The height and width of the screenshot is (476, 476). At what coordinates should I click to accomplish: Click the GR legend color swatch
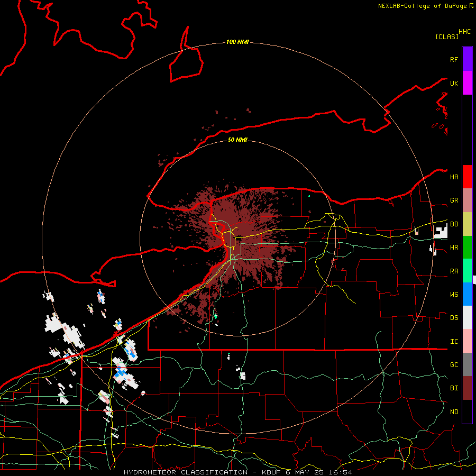point(467,200)
